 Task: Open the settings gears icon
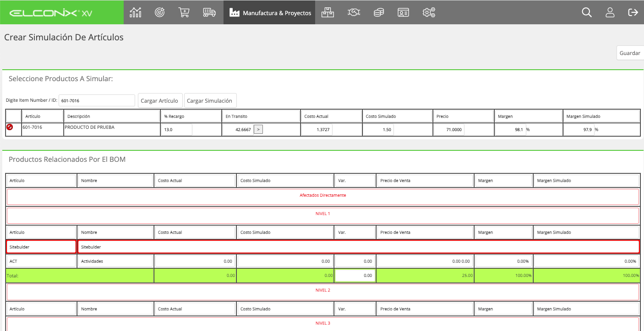429,12
